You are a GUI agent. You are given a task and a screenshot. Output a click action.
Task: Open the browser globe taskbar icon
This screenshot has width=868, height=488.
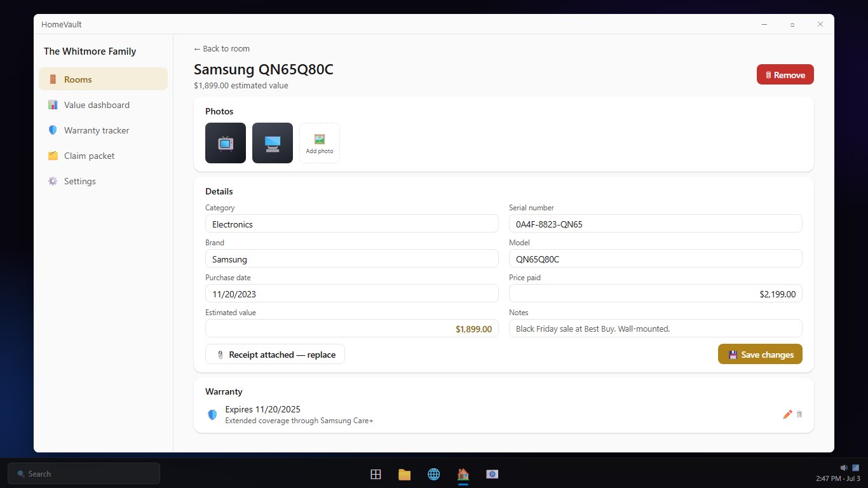point(434,474)
